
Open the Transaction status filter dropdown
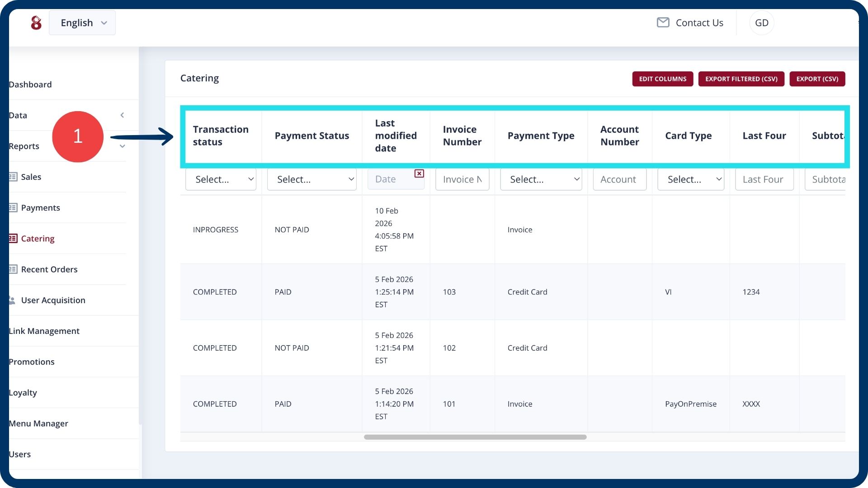point(221,179)
